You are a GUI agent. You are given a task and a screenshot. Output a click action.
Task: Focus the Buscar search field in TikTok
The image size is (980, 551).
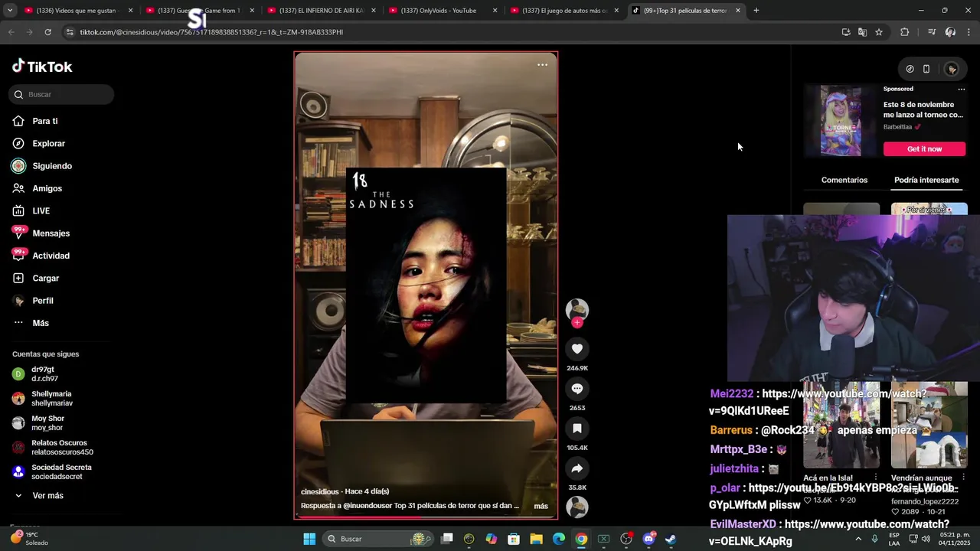[62, 94]
